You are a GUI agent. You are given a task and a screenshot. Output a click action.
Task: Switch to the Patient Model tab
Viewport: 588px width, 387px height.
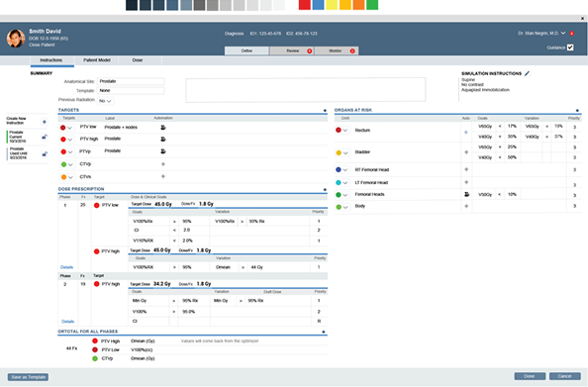click(x=97, y=60)
